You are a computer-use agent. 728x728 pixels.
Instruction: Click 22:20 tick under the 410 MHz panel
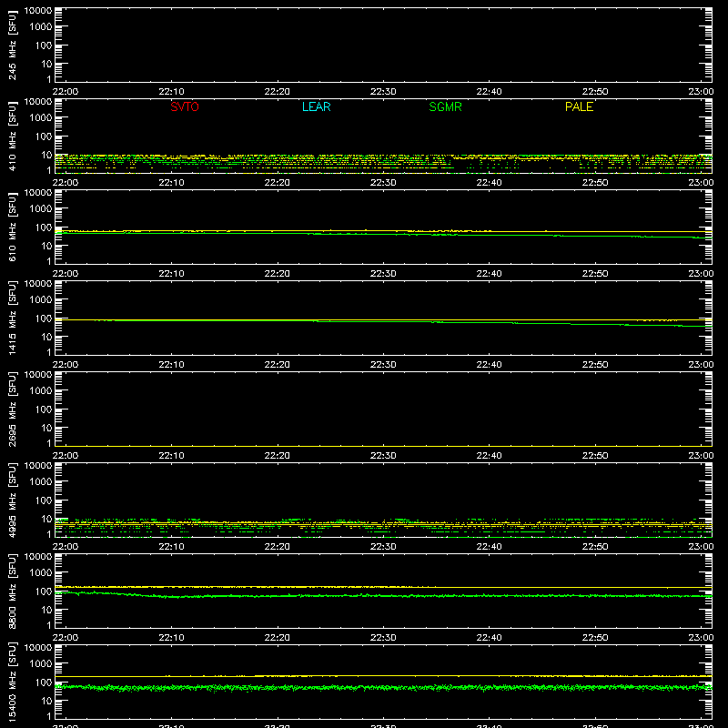click(278, 183)
